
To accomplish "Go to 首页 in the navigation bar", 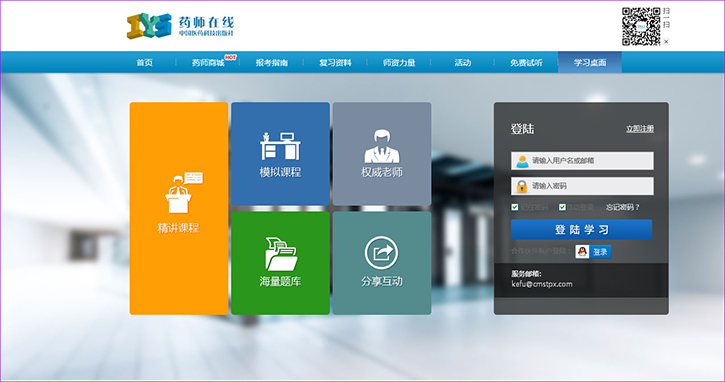I will (x=144, y=62).
